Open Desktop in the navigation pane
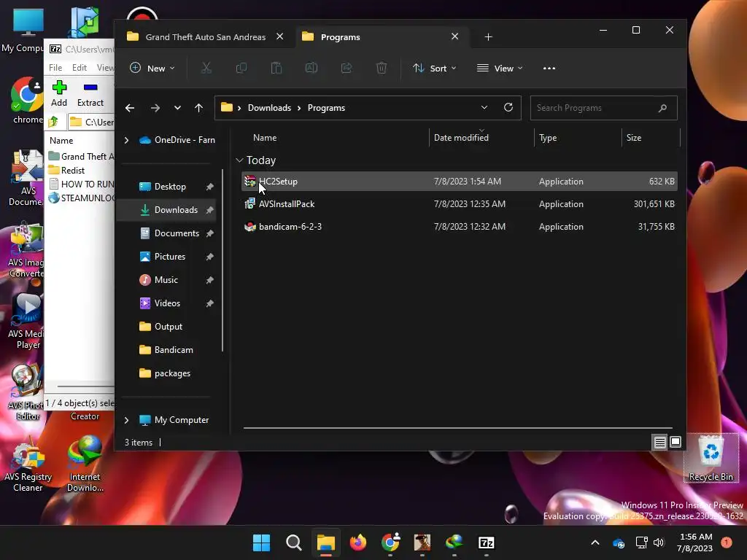Viewport: 747px width, 560px height. click(x=169, y=187)
